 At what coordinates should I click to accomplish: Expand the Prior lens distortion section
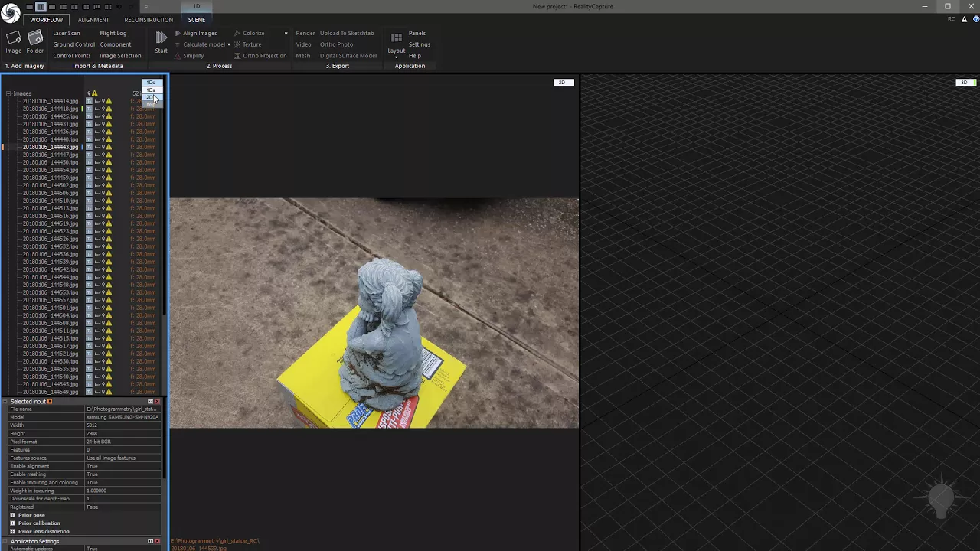pos(12,531)
